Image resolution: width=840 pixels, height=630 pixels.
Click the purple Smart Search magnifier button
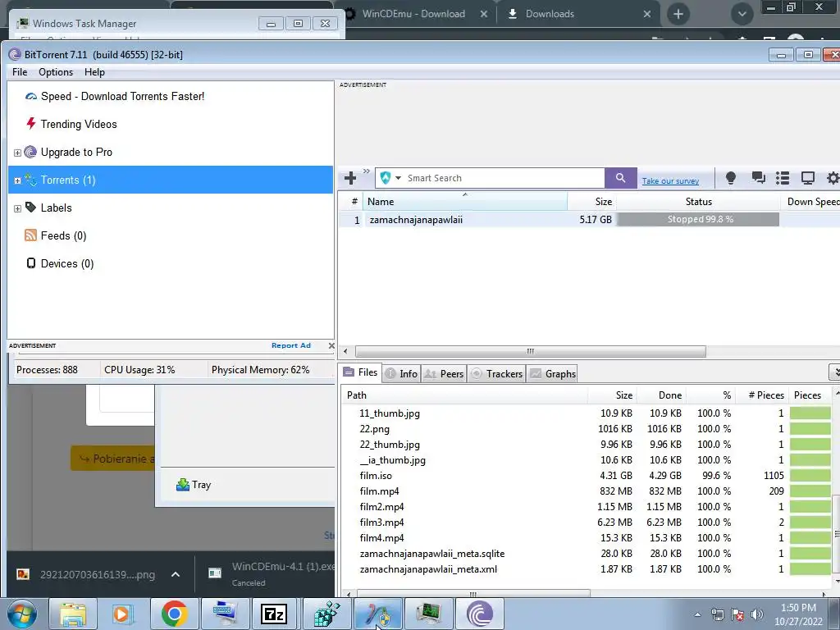pos(620,178)
